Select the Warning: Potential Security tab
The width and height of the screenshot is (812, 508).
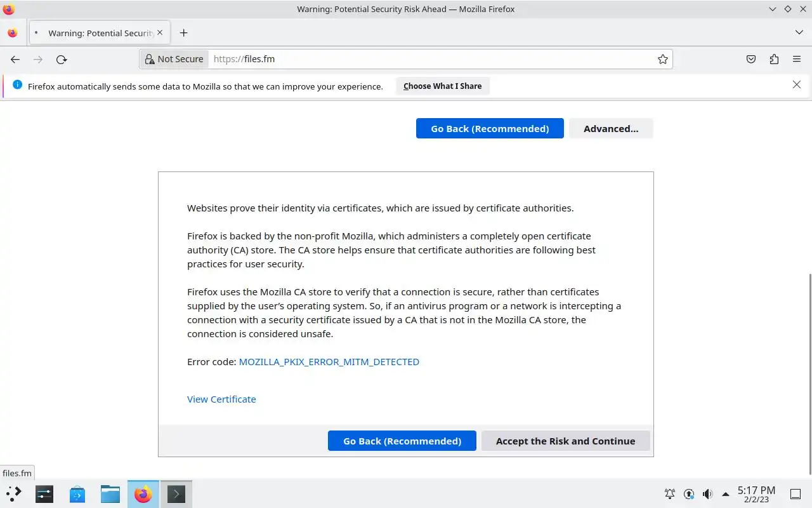(98, 33)
